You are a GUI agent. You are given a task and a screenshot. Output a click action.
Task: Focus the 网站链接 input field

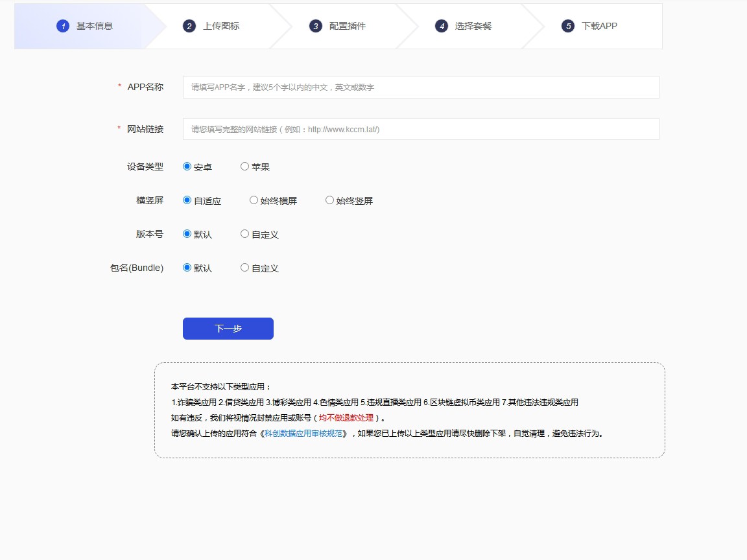[421, 129]
